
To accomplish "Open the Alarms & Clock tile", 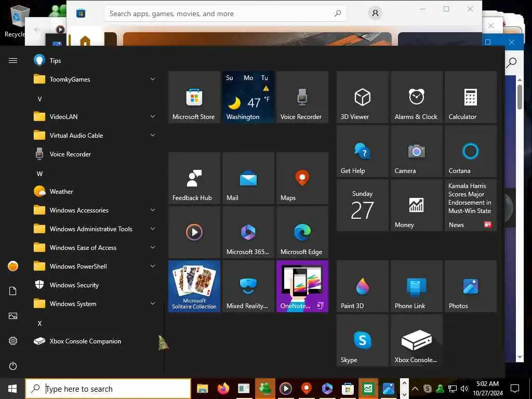I will click(x=417, y=97).
